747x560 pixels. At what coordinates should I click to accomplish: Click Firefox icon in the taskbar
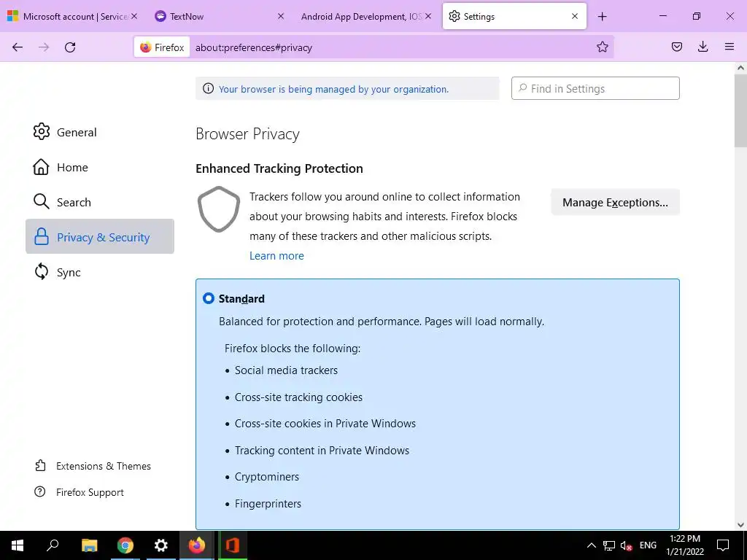click(197, 545)
